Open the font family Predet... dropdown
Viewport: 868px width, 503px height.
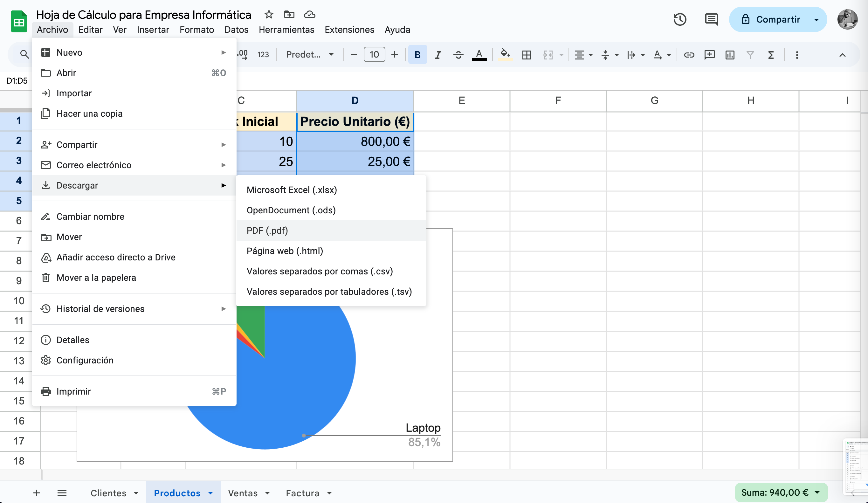310,54
